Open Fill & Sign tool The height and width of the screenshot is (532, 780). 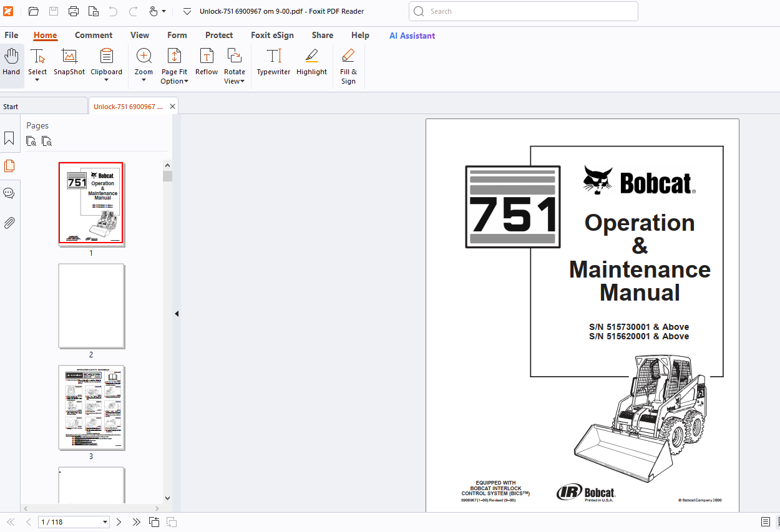(348, 65)
